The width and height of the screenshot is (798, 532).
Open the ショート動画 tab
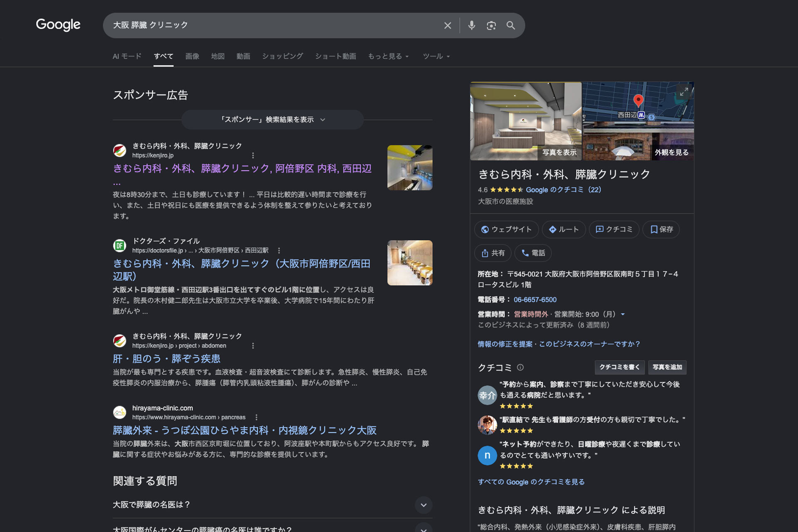pyautogui.click(x=335, y=56)
